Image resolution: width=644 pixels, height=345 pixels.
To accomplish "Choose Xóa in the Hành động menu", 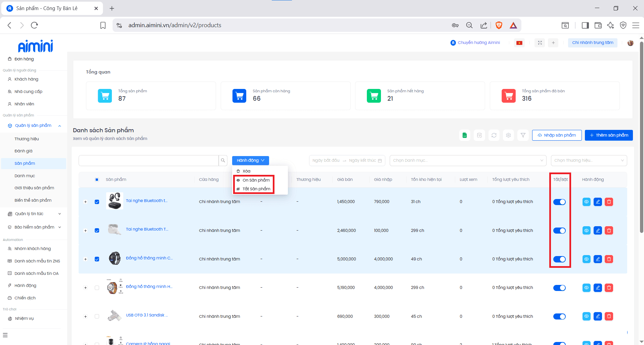I will 246,171.
